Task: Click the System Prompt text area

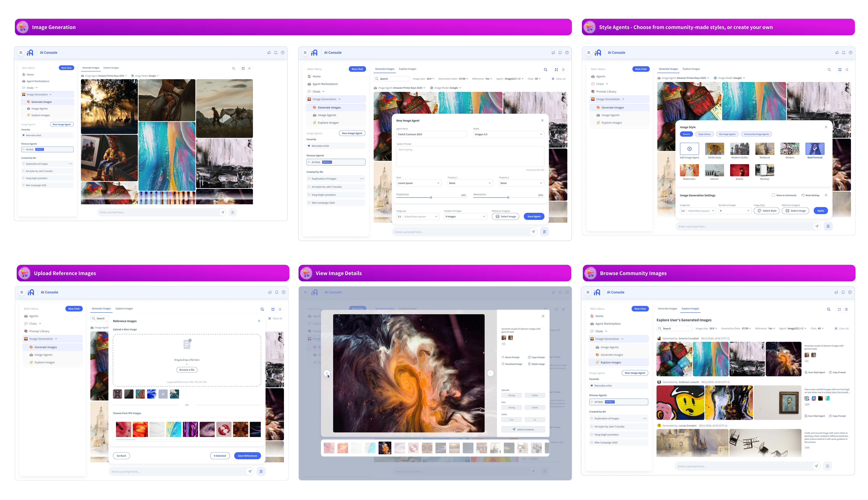Action: [470, 157]
